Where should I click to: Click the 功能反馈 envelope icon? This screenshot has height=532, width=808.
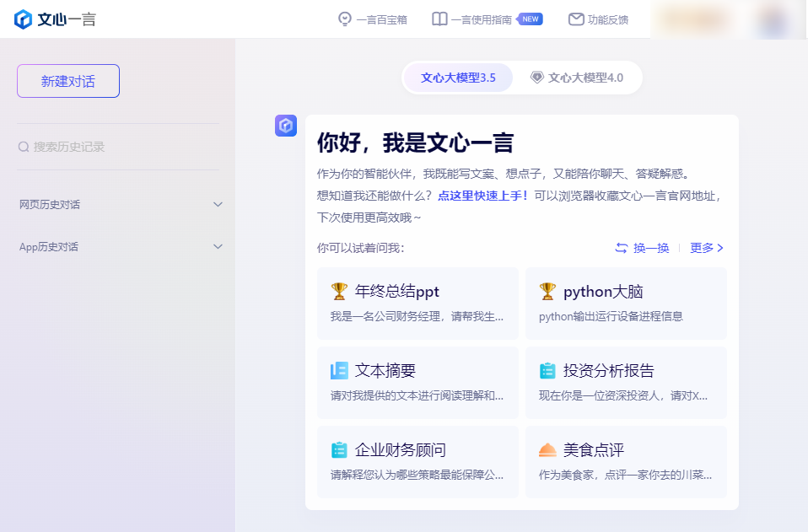coord(576,19)
